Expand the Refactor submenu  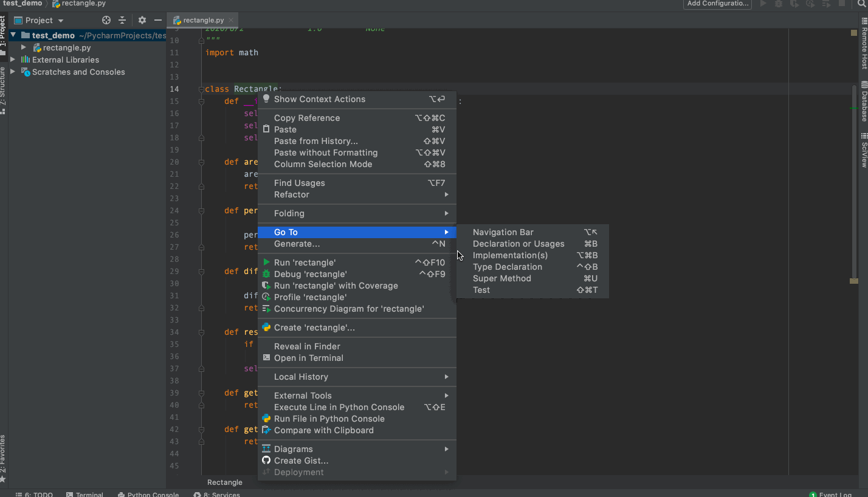(x=357, y=194)
